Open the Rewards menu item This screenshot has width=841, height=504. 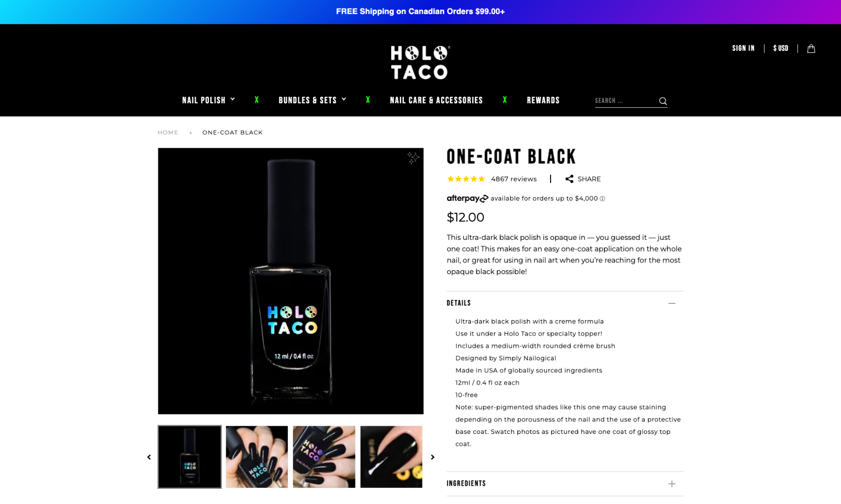tap(543, 100)
